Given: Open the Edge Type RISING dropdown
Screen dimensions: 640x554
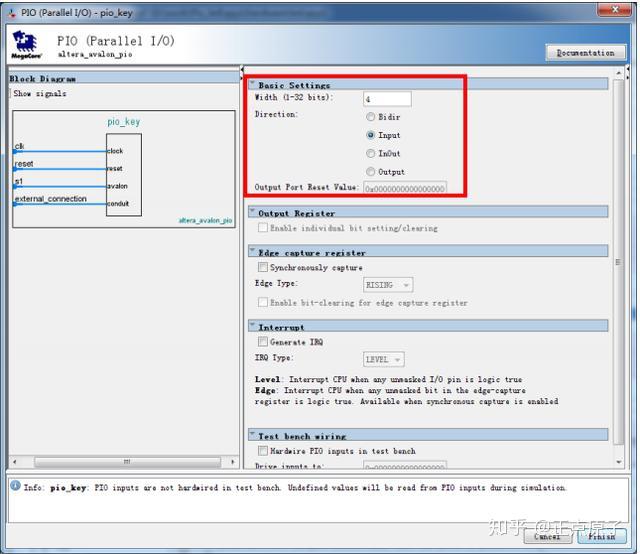Looking at the screenshot, I should pyautogui.click(x=388, y=285).
